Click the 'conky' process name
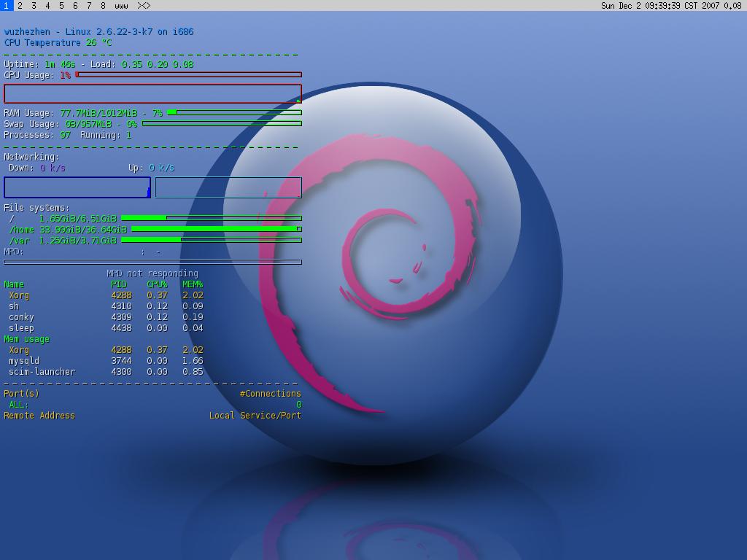This screenshot has height=560, width=747. tap(21, 317)
